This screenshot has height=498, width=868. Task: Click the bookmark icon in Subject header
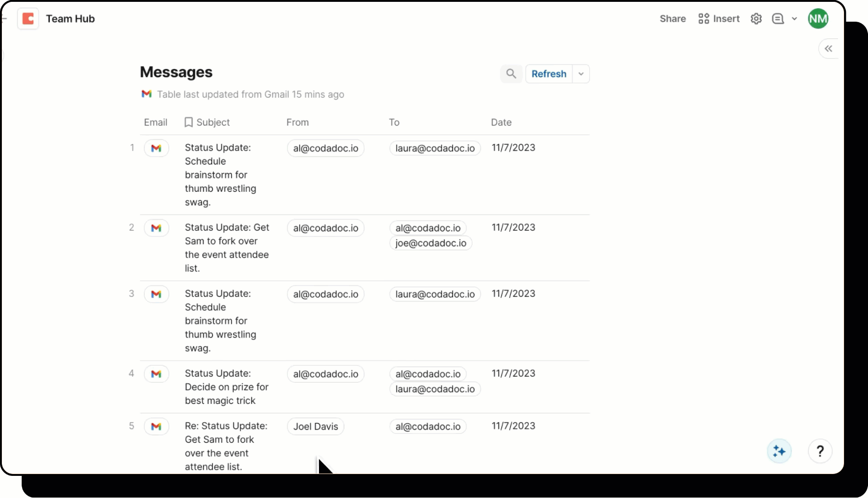(x=189, y=122)
